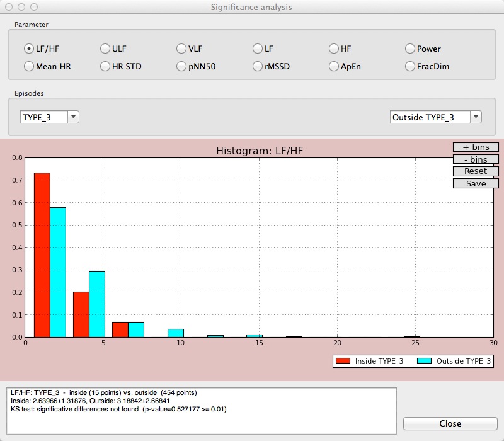Choose the FracDim parameter
The width and height of the screenshot is (504, 441).
[410, 66]
